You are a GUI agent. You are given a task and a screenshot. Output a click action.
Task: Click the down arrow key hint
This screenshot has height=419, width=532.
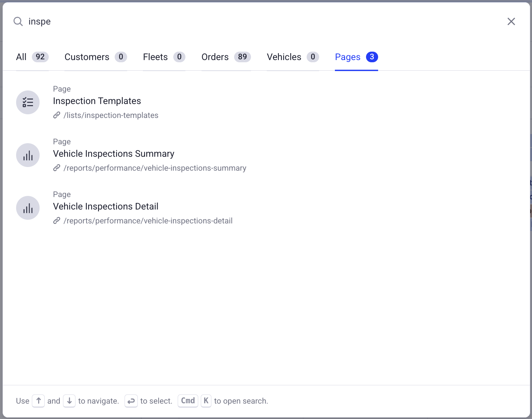69,401
